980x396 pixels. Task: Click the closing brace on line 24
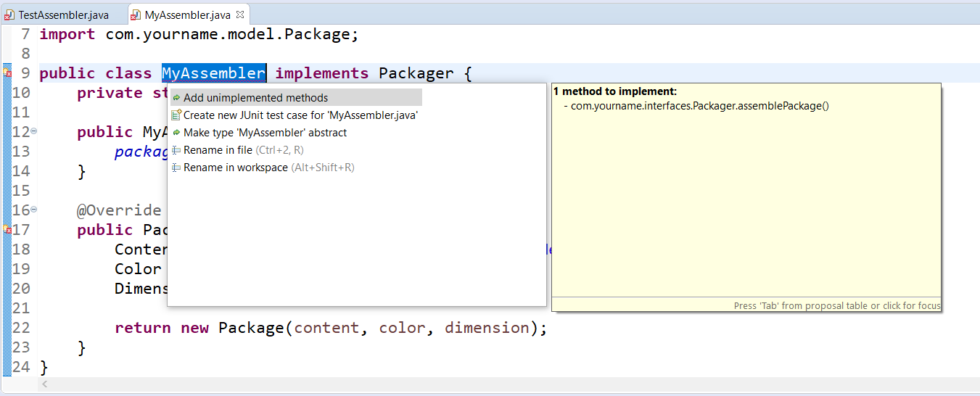tap(44, 367)
